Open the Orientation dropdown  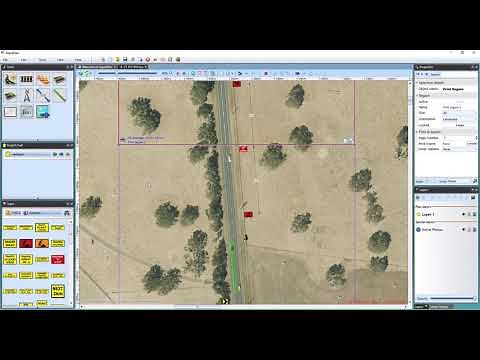459,119
